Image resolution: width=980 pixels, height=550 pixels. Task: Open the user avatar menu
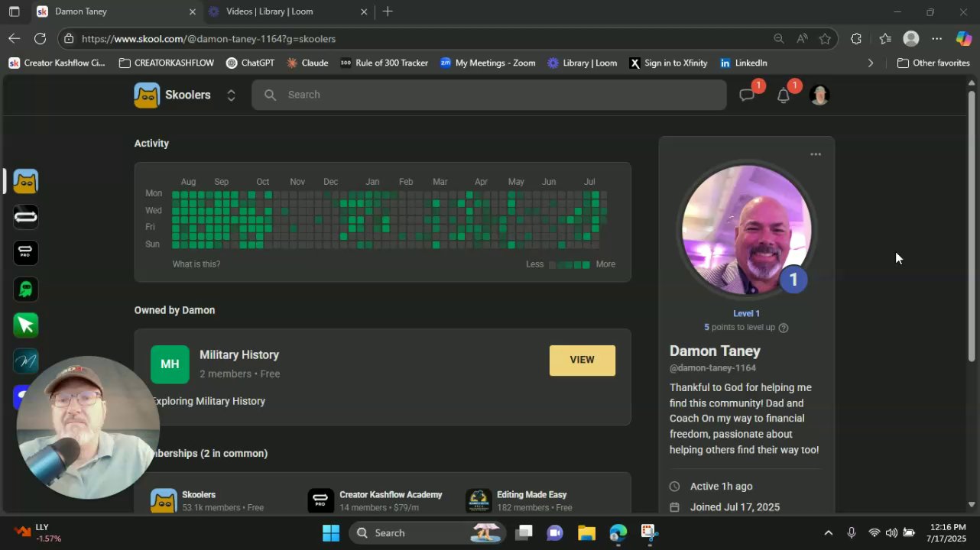coord(819,95)
